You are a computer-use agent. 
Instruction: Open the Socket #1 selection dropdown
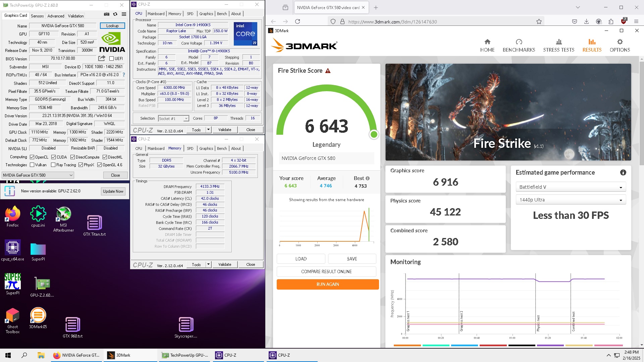tap(173, 118)
